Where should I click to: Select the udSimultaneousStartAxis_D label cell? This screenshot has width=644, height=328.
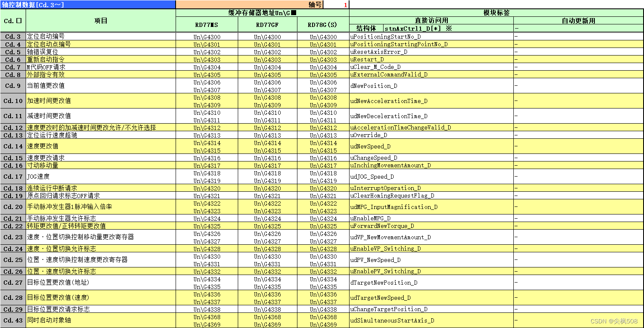coord(431,320)
